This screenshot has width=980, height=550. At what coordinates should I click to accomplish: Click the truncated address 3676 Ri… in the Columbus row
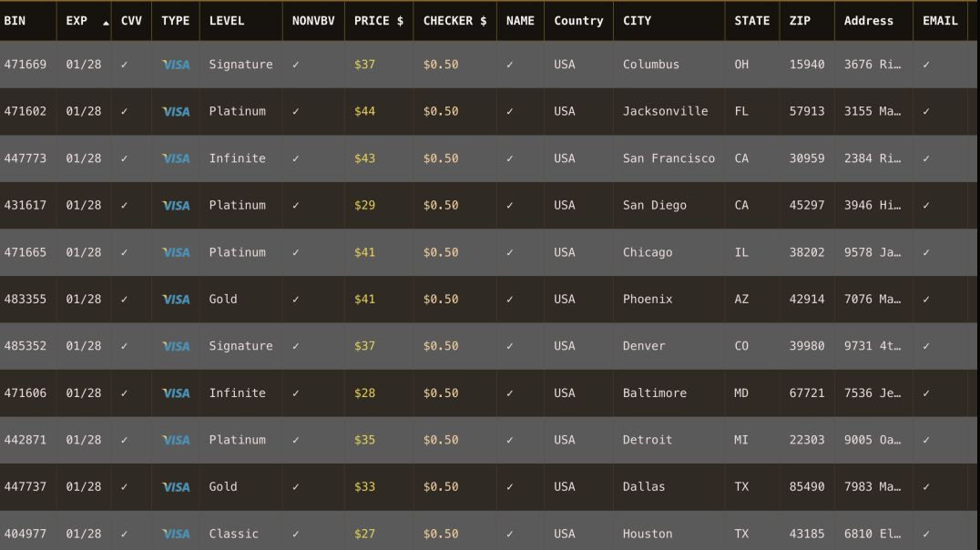point(873,65)
